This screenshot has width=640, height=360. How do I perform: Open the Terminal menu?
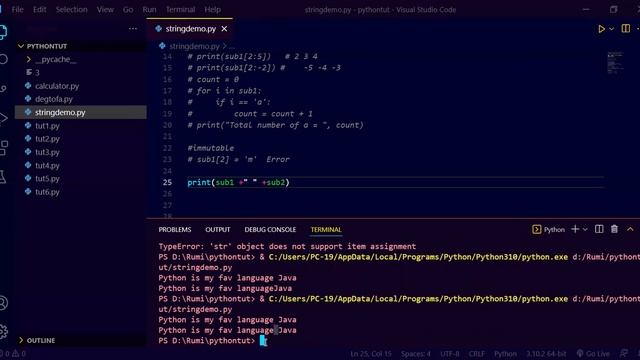coord(180,9)
